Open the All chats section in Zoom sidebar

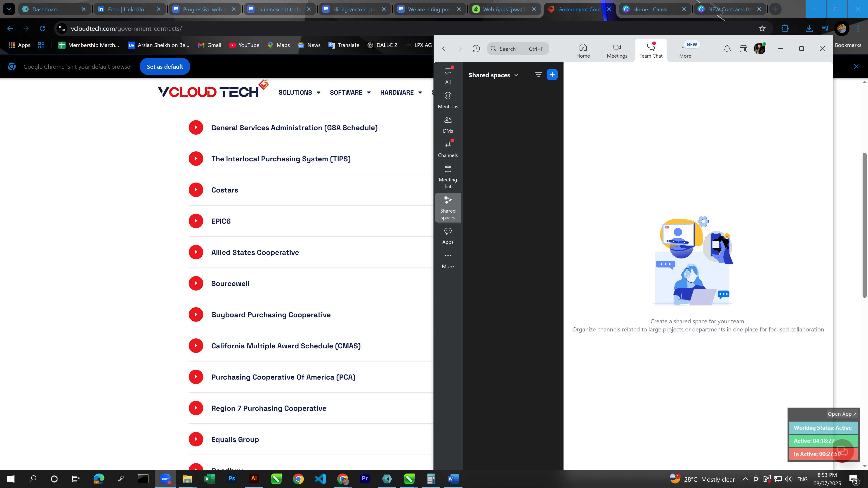tap(448, 75)
